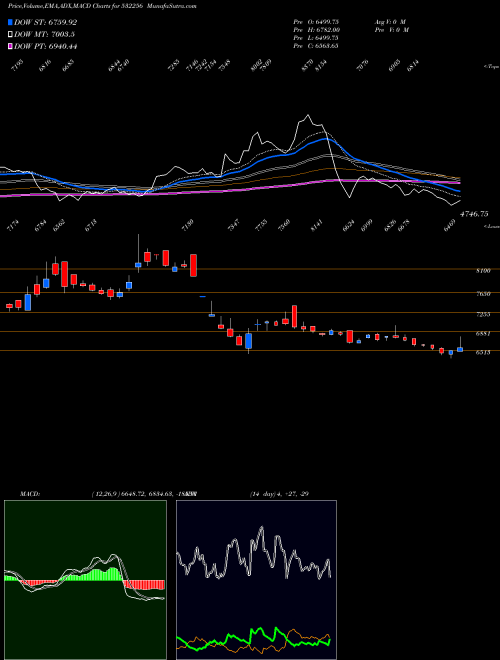Click the 4746.75 value right of the EMA chart
Image resolution: width=500 pixels, height=660 pixels.
(x=474, y=214)
